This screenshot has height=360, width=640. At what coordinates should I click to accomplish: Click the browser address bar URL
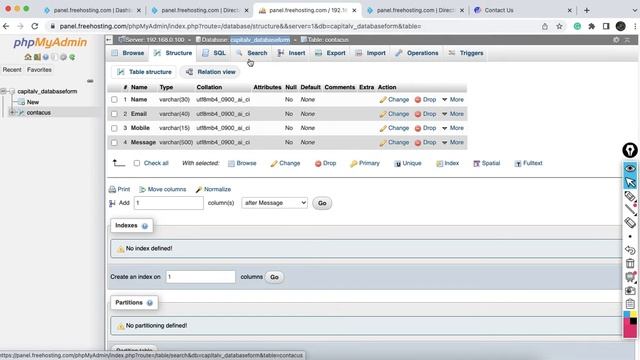click(x=240, y=26)
